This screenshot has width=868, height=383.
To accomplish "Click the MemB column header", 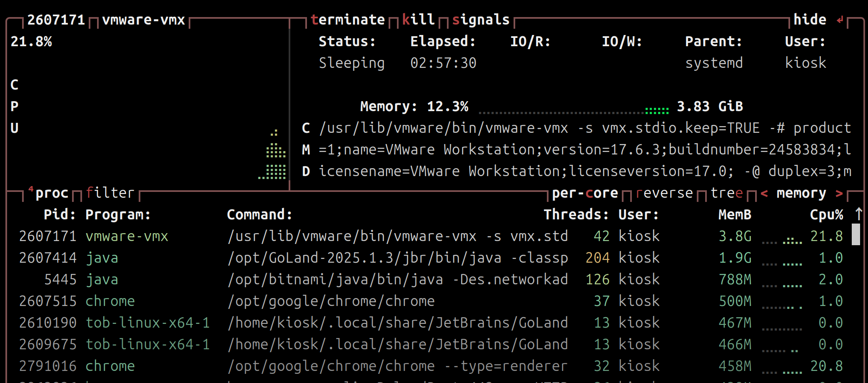I will point(735,214).
